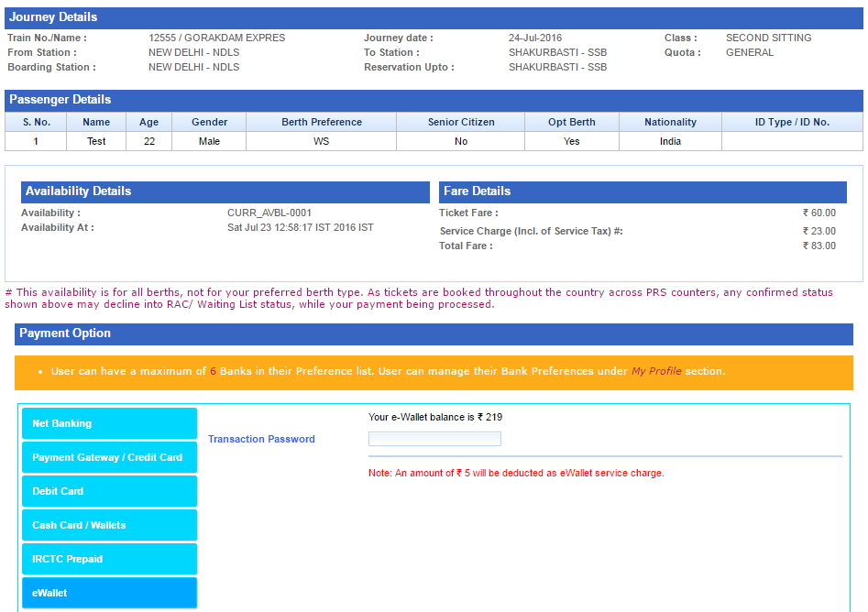Viewport: 868px width, 612px height.
Task: Select the IRCTC Prepaid payment tab
Action: pos(109,559)
